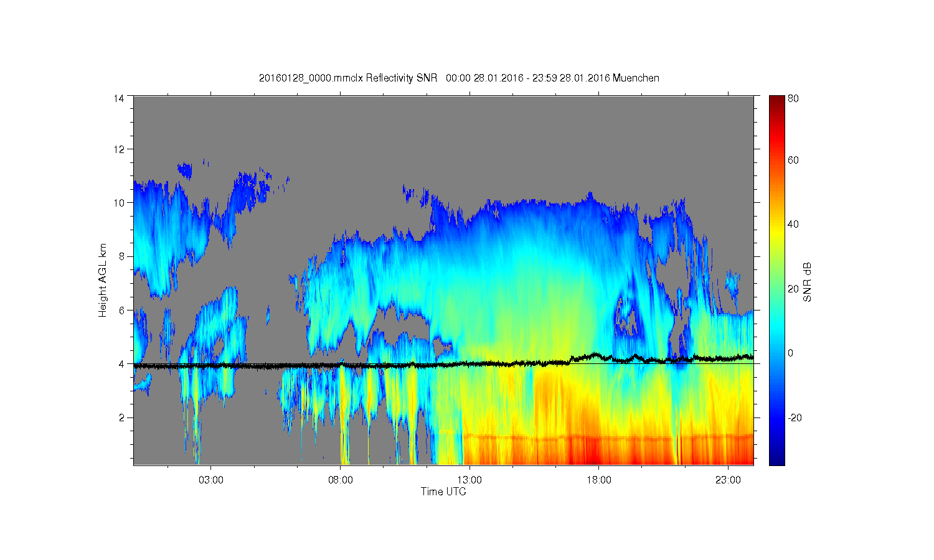This screenshot has height=560, width=934.
Task: Click the '6' height tick label
Action: (121, 310)
